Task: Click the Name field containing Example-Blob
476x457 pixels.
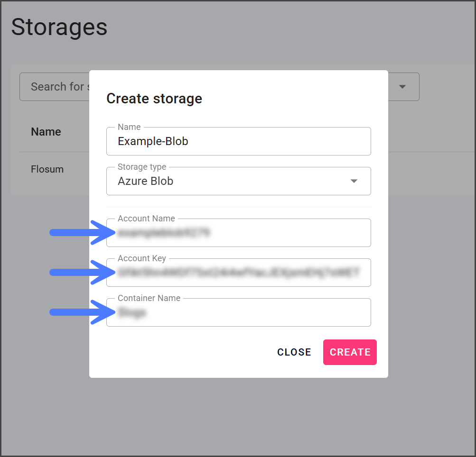Action: pyautogui.click(x=238, y=141)
